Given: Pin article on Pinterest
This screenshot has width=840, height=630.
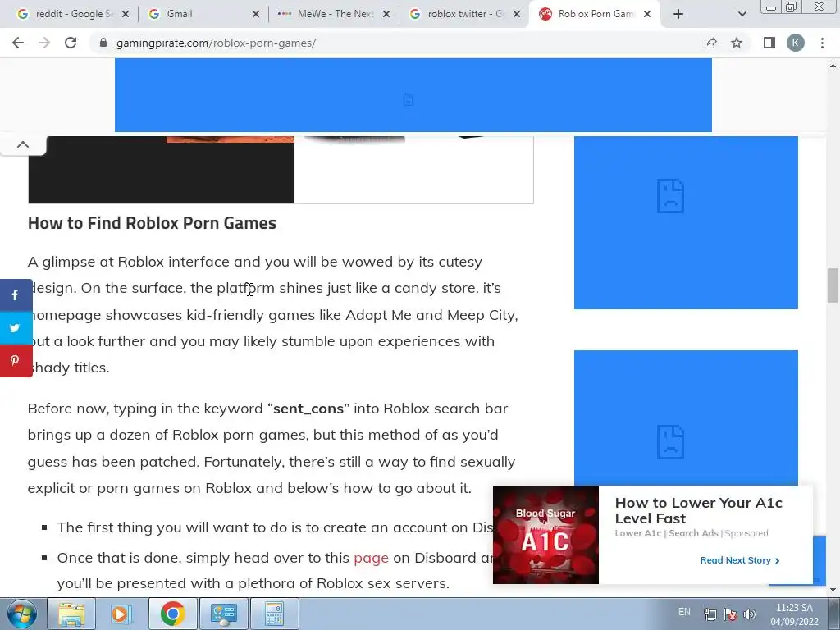Looking at the screenshot, I should (x=16, y=361).
